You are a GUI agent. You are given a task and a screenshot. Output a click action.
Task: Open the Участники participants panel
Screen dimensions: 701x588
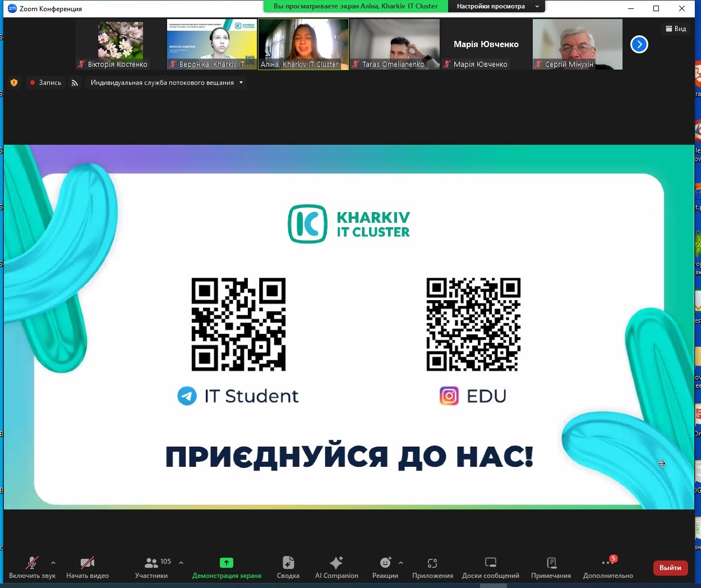(151, 567)
